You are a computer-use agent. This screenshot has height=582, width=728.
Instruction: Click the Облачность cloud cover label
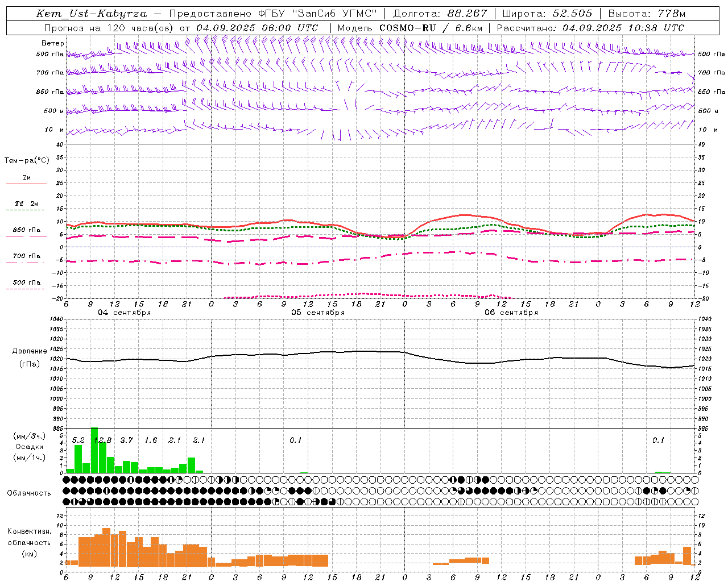[x=29, y=493]
